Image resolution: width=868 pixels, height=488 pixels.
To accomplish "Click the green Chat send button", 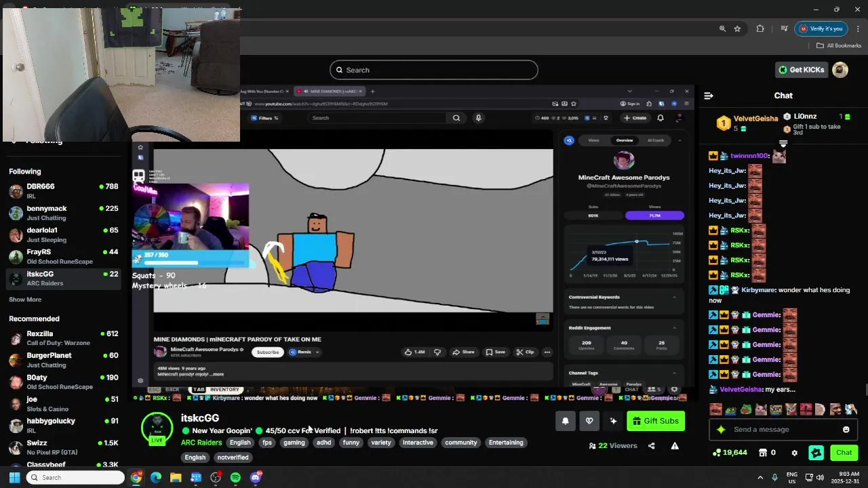I will click(844, 453).
